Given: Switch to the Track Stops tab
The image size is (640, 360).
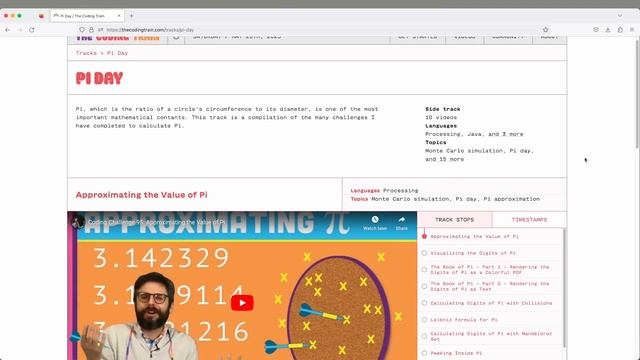Looking at the screenshot, I should point(454,220).
